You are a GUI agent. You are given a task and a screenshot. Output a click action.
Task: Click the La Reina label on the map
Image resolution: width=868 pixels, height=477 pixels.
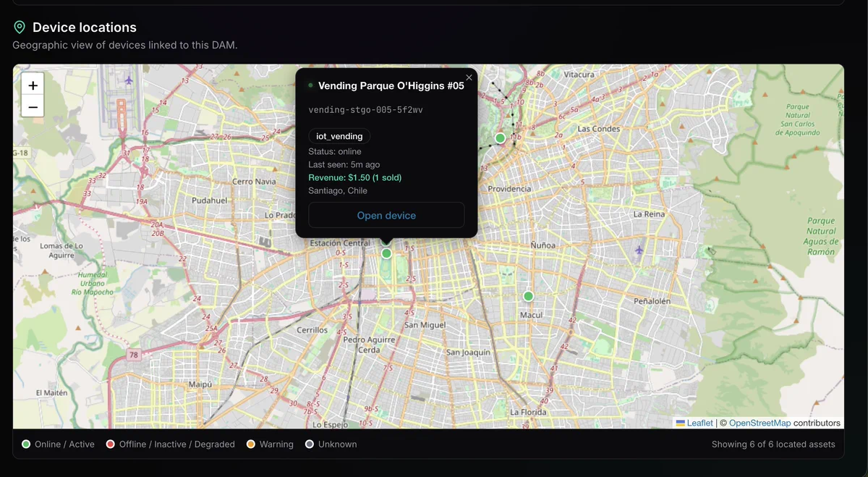tap(649, 214)
